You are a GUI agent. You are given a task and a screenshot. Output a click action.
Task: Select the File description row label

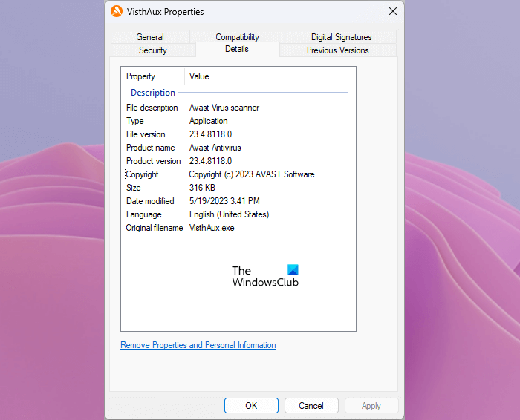(152, 108)
